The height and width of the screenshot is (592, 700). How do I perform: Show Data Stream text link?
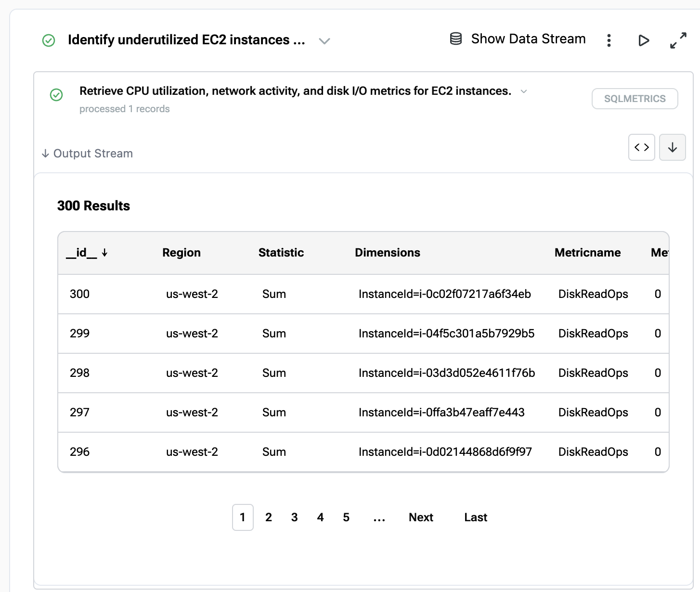528,39
